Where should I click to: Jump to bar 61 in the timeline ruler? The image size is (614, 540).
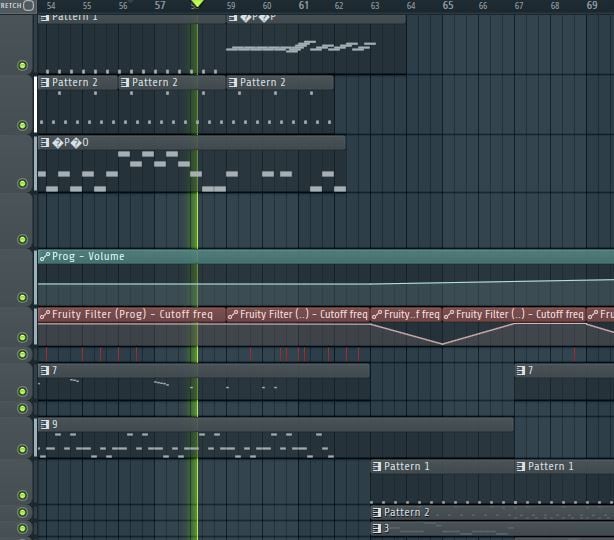(303, 5)
